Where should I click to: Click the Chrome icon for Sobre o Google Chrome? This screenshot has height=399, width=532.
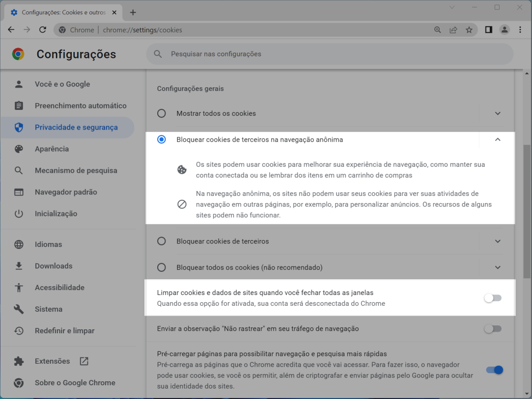[19, 383]
